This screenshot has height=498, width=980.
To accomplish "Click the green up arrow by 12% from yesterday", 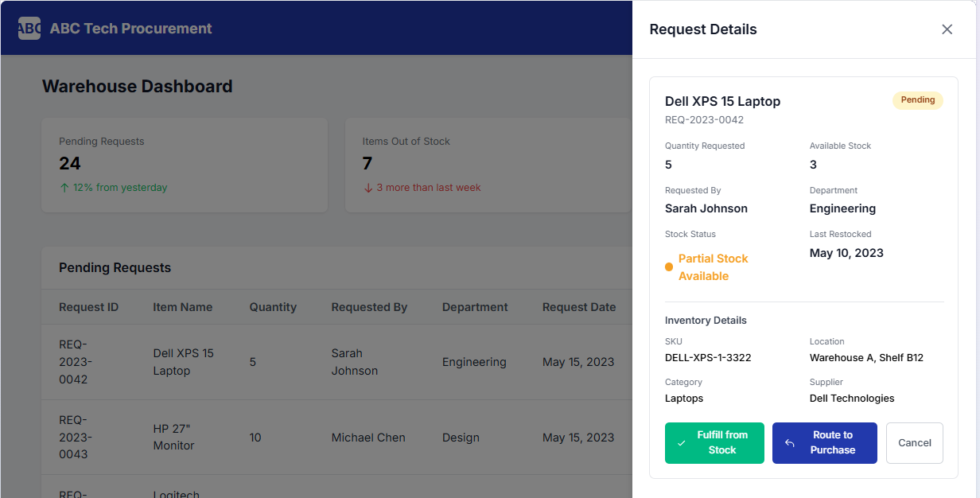I will [64, 188].
